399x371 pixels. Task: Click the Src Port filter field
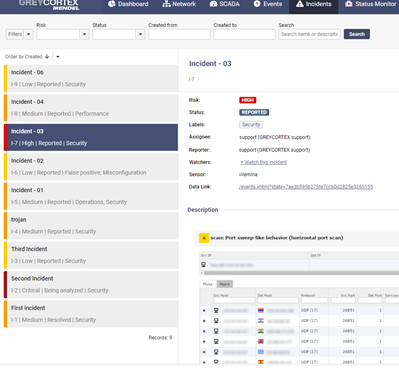[343, 301]
